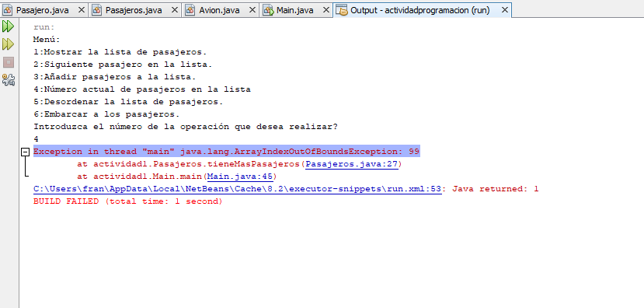Click '4:Número actual de pasajeros' line
The height and width of the screenshot is (308, 644).
point(141,89)
